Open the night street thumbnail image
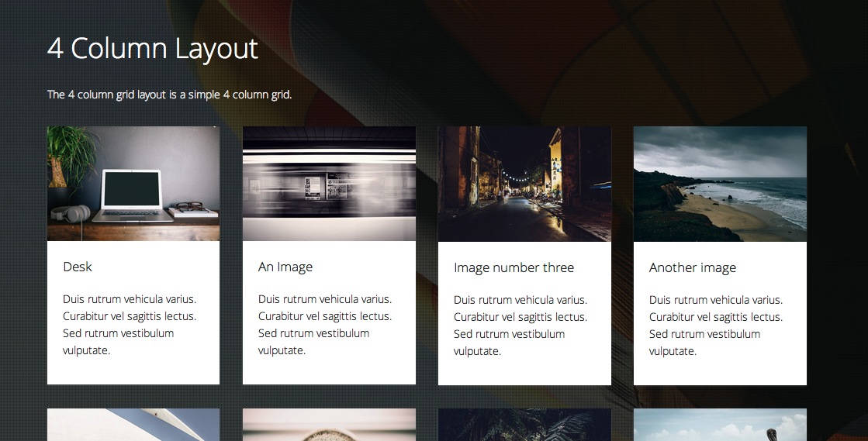Screen dimensions: 868x441 (525, 184)
